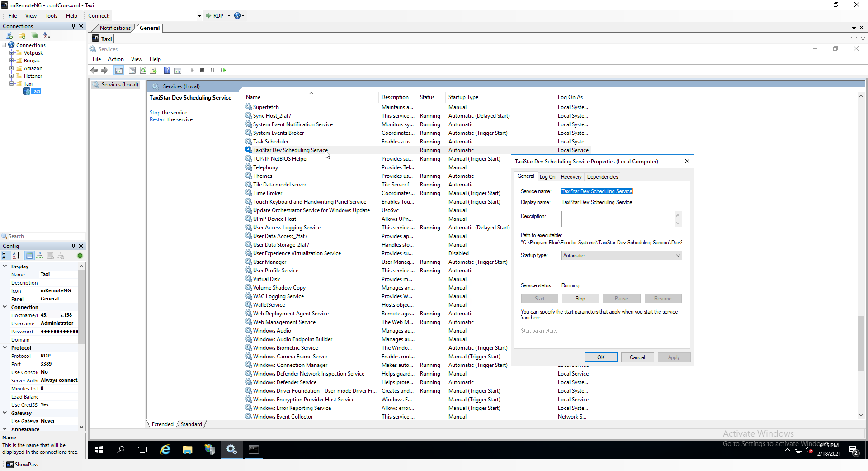The image size is (868, 471).
Task: Click the New Connection icon in Connections panel
Action: [x=9, y=35]
